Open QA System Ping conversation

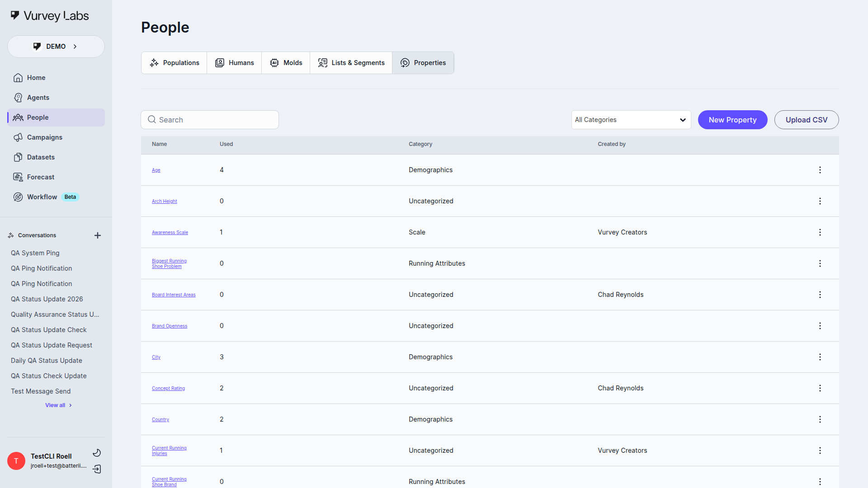(35, 253)
